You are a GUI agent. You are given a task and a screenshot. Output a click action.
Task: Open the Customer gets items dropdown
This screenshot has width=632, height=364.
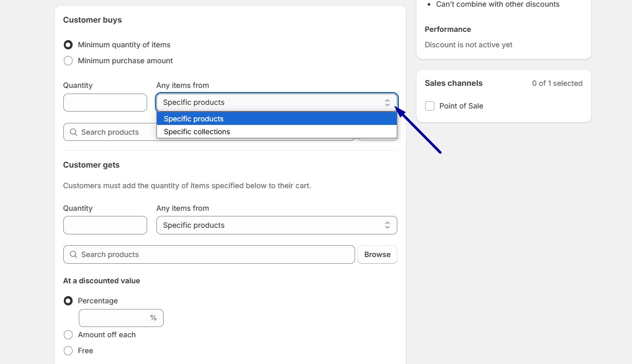click(277, 225)
